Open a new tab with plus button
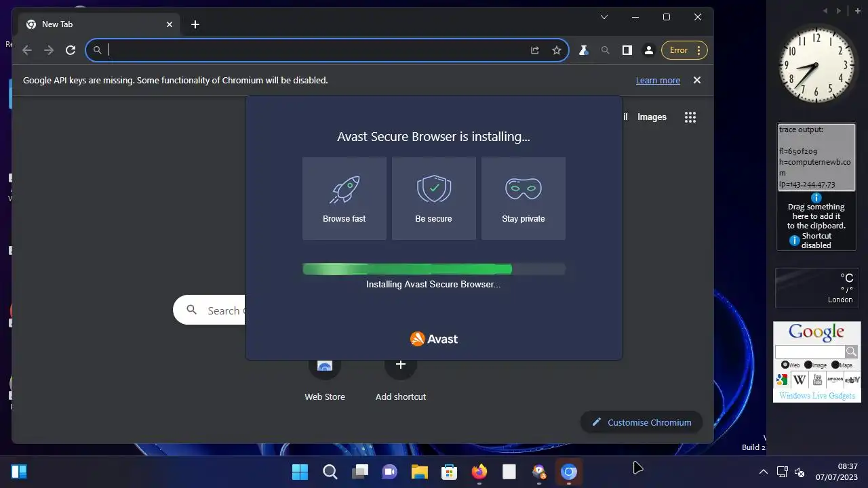 click(x=195, y=24)
